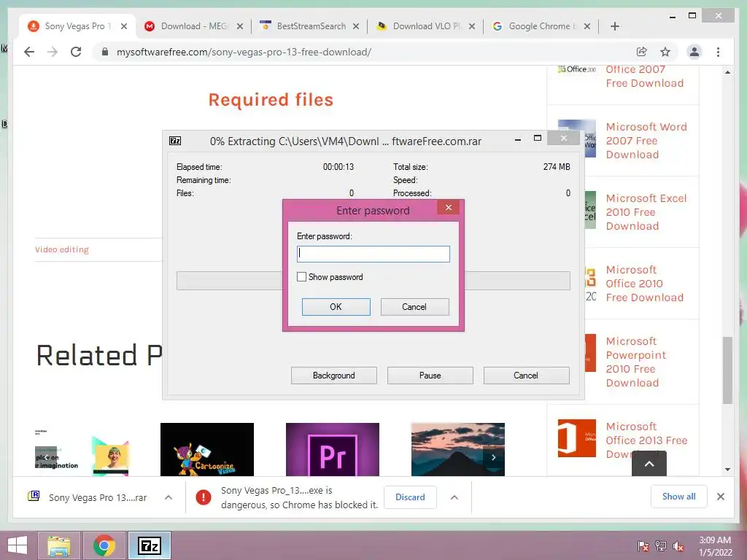View site security lock information

click(105, 52)
